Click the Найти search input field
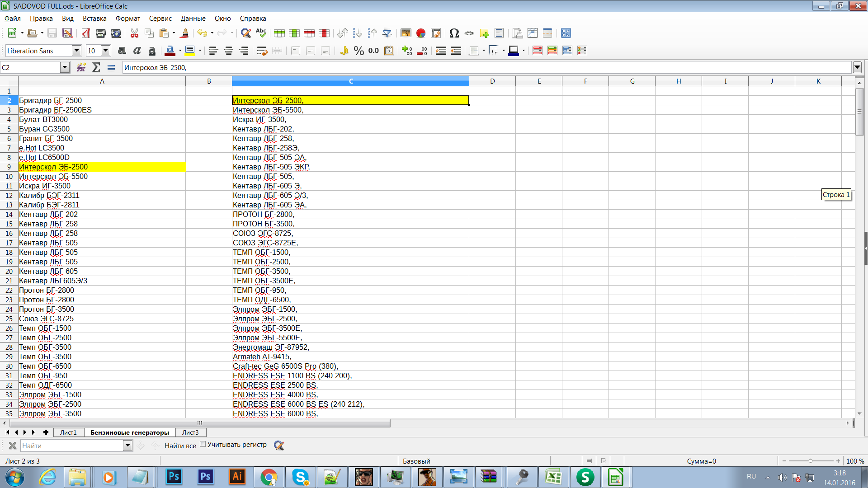Screen dimensions: 868x488 tap(72, 446)
